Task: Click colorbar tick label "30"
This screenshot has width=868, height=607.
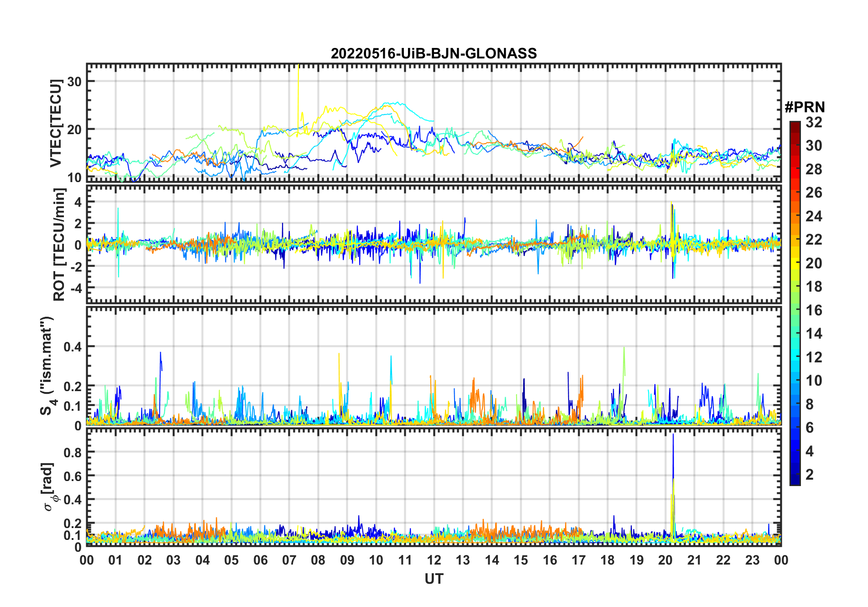Action: coord(814,146)
